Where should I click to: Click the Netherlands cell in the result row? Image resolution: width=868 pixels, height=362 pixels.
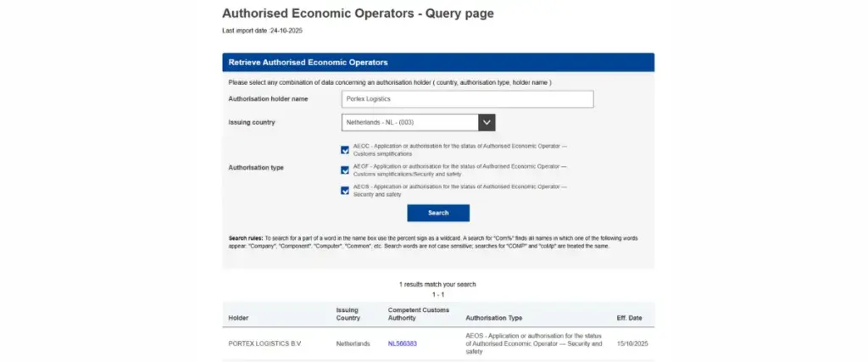click(x=353, y=343)
